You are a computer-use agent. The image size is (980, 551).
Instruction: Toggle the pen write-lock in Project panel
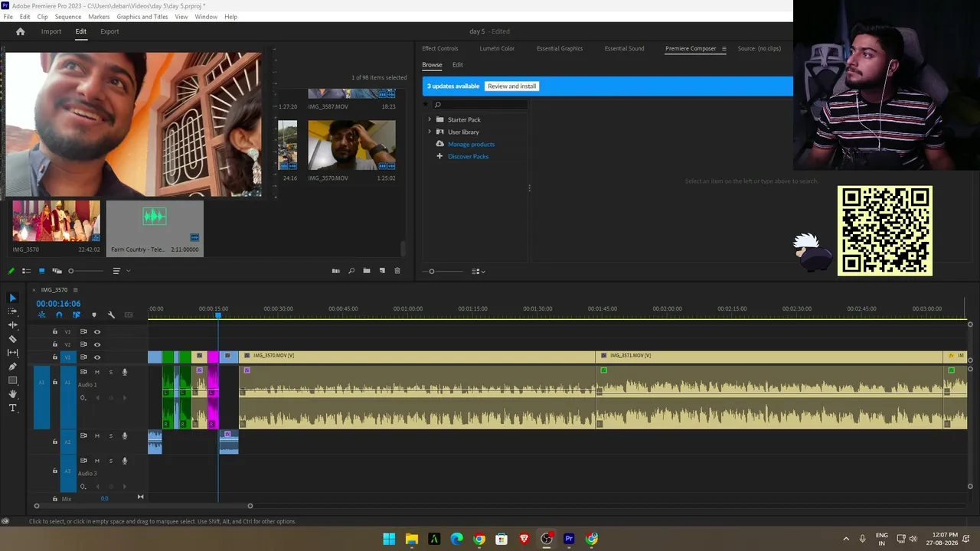pyautogui.click(x=11, y=271)
